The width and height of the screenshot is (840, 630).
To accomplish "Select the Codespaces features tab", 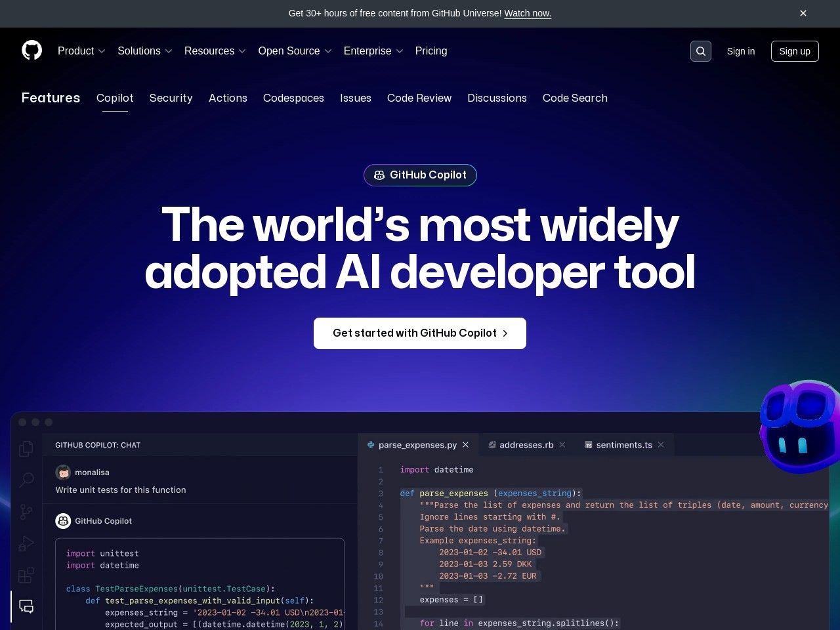I will [x=293, y=98].
